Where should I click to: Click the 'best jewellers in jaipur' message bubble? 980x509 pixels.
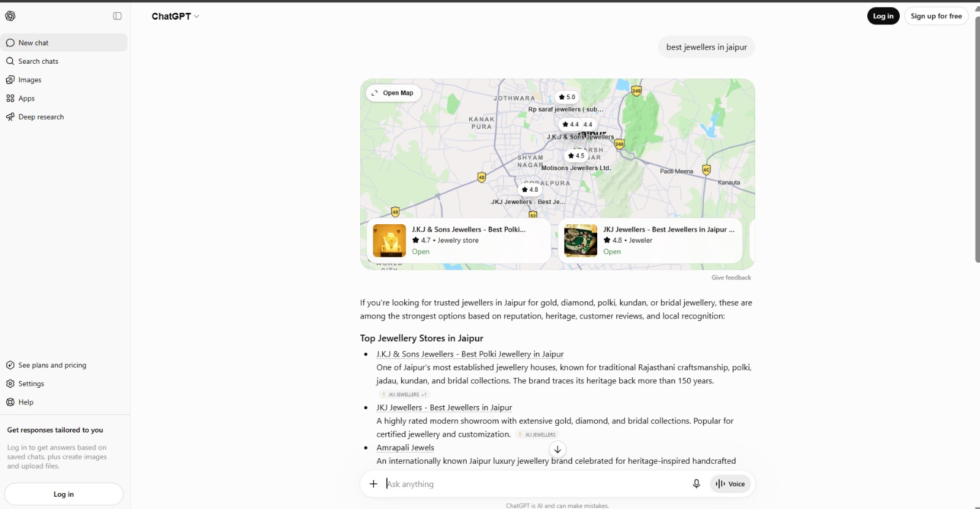706,47
